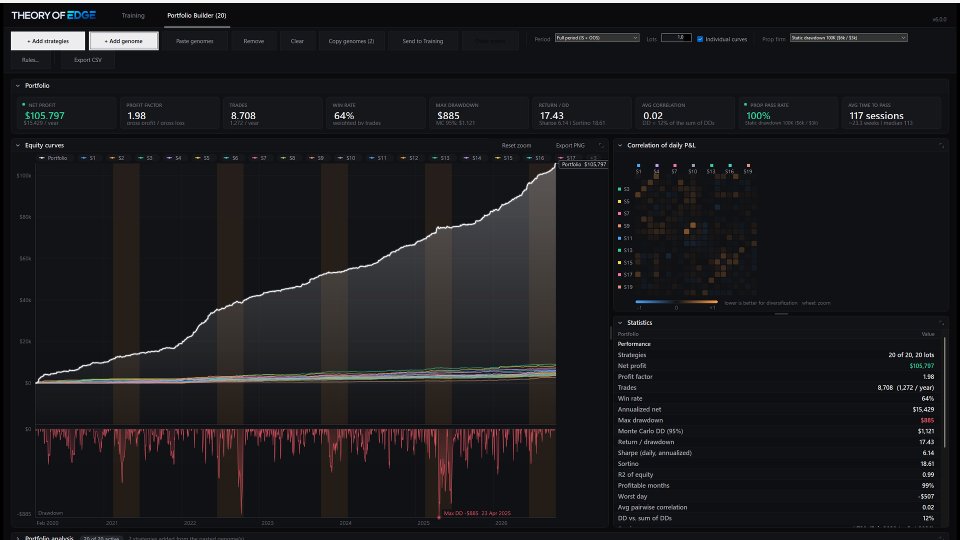Toggle S15 curve in equity legend
Viewport: 960px width, 540px height.
pos(503,158)
